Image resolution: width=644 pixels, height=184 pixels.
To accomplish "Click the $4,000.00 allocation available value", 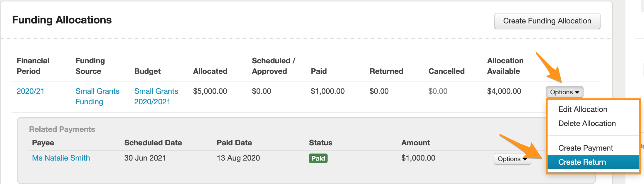I will tap(504, 91).
